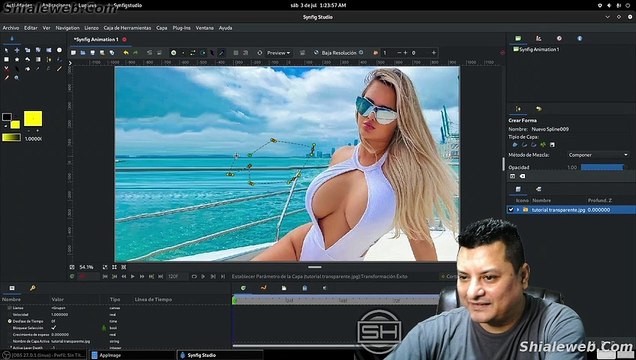636x360 pixels.
Task: Uncheck the tutorial transparente.jpg layer checkbox
Action: (511, 210)
